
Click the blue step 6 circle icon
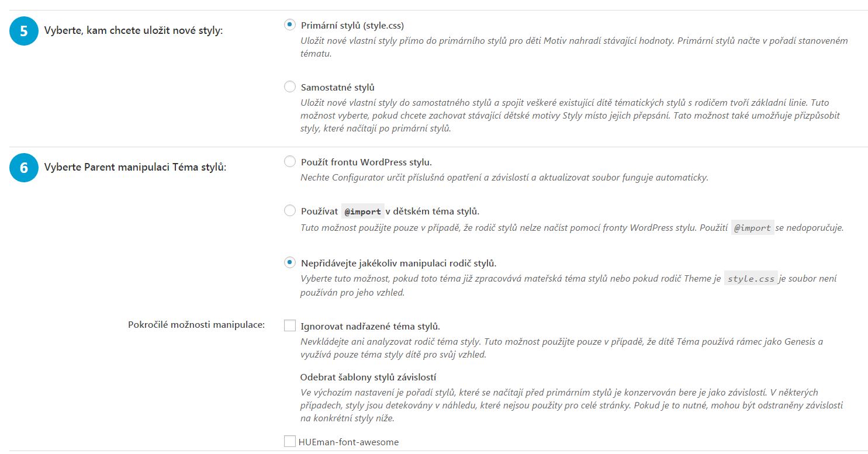pos(24,168)
